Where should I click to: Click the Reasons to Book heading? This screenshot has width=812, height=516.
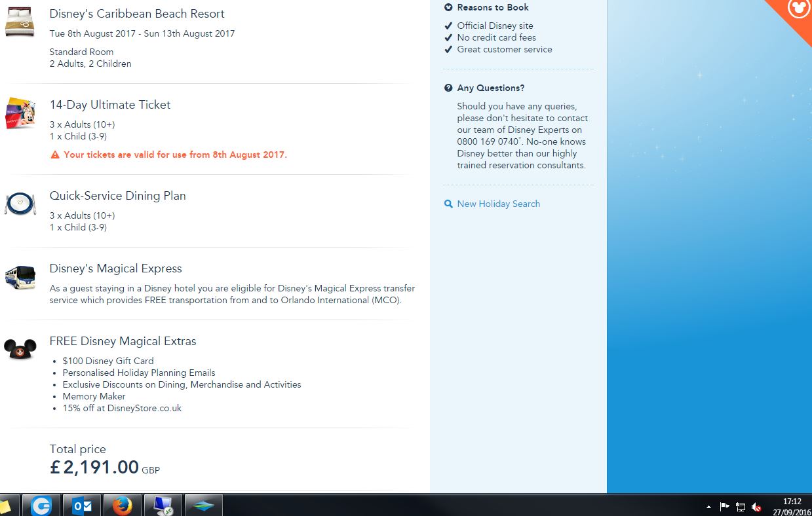click(x=493, y=8)
